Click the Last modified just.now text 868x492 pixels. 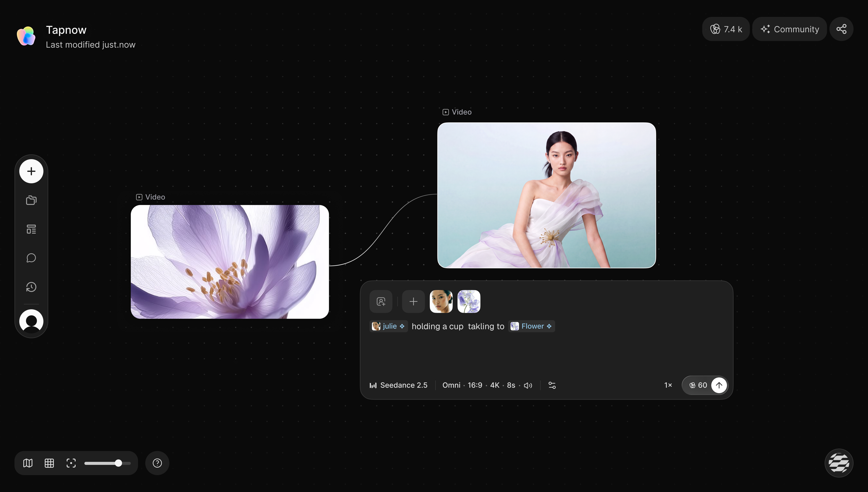tap(90, 45)
